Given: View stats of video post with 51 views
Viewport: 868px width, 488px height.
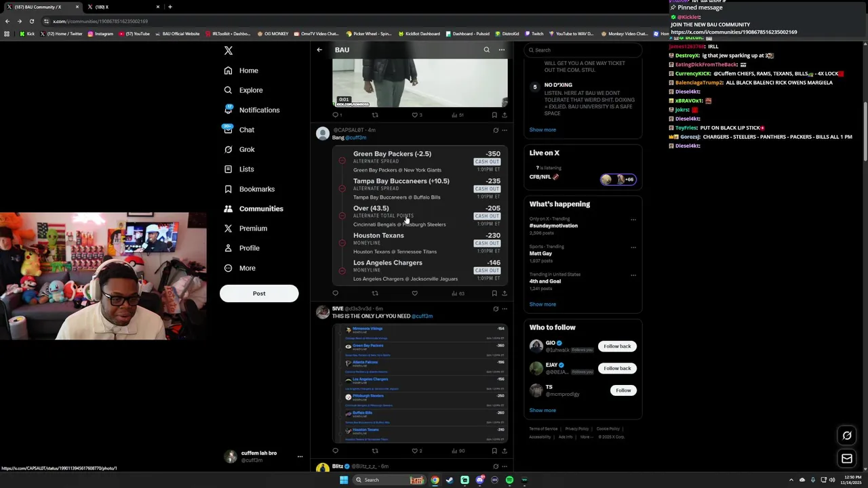Looking at the screenshot, I should click(x=458, y=115).
